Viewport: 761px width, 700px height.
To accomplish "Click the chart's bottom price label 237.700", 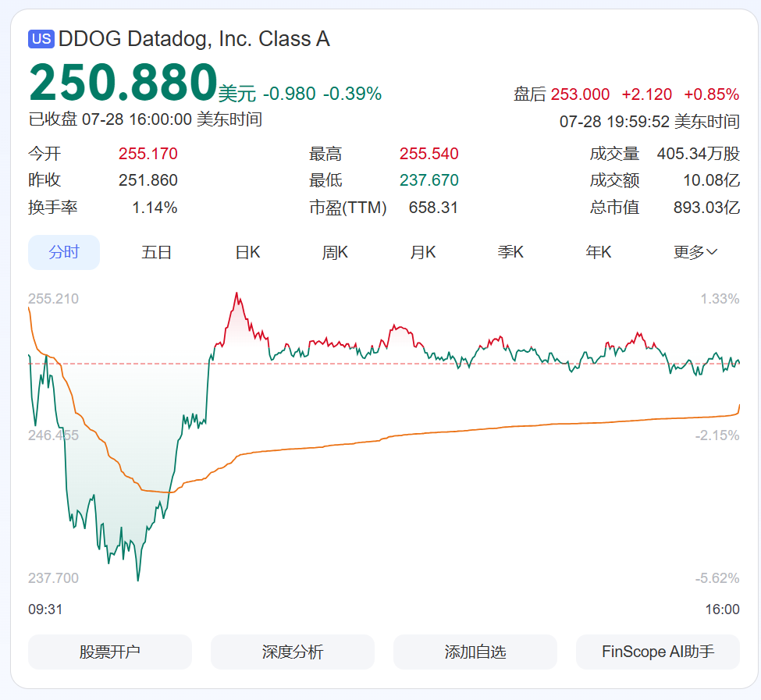I will (x=53, y=578).
